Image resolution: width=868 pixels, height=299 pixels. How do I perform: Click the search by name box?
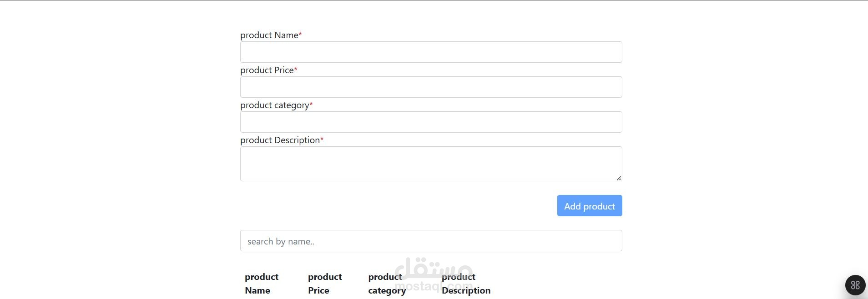[430, 240]
